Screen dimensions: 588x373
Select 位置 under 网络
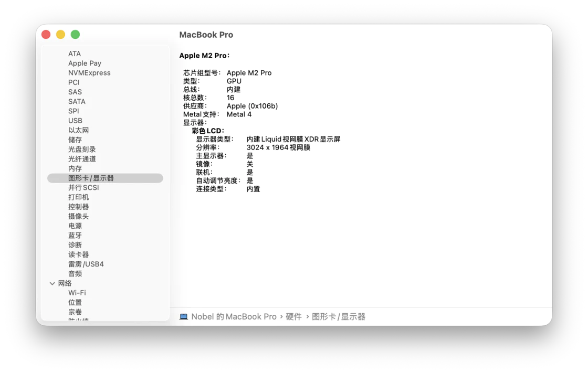point(75,302)
